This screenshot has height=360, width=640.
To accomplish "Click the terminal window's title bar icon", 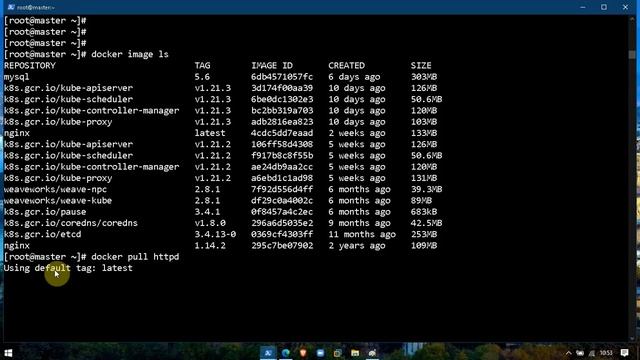I will pos(11,7).
